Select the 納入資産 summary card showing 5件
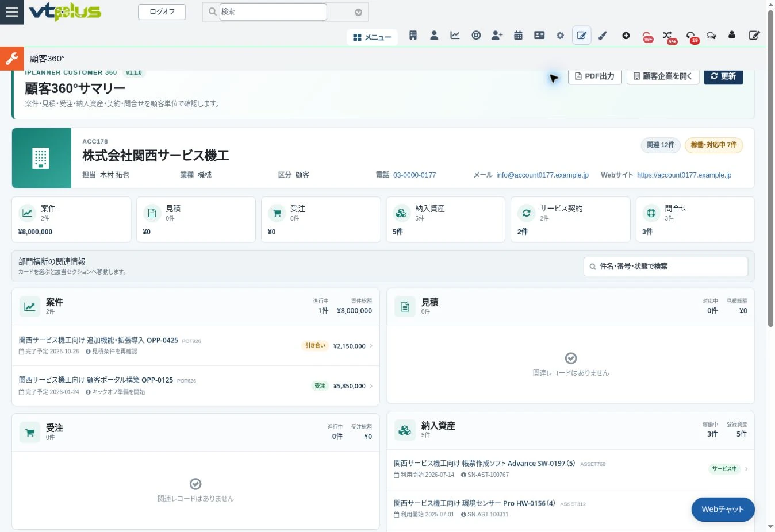Image resolution: width=775 pixels, height=532 pixels. click(x=446, y=219)
